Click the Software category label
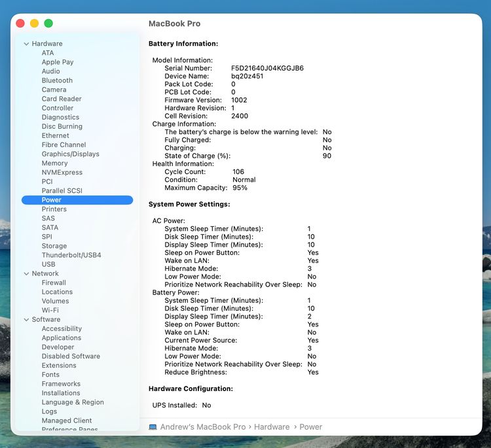 (46, 319)
